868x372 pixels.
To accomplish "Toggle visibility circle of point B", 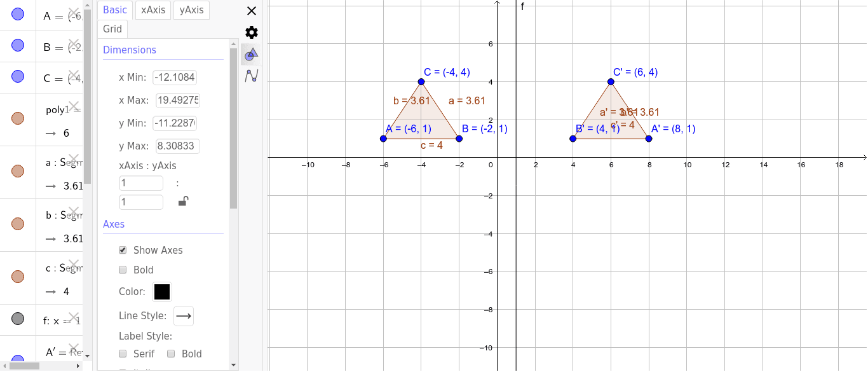I will tap(17, 45).
